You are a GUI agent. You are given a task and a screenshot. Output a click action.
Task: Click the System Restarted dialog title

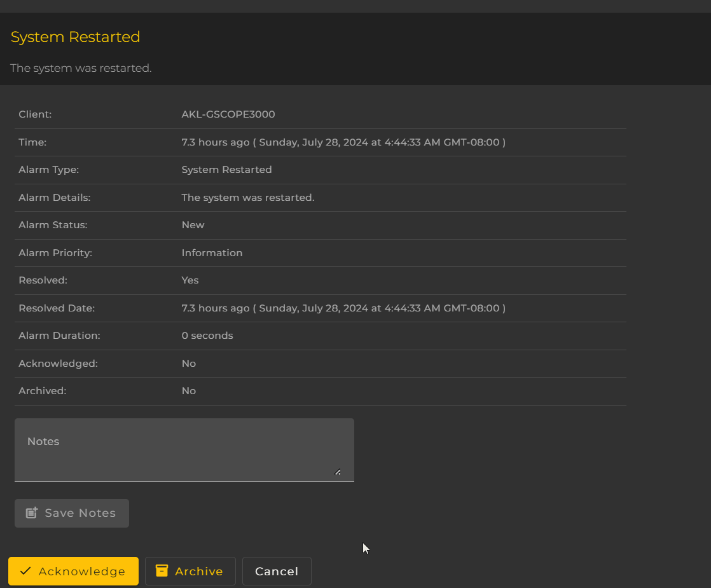[x=75, y=37]
